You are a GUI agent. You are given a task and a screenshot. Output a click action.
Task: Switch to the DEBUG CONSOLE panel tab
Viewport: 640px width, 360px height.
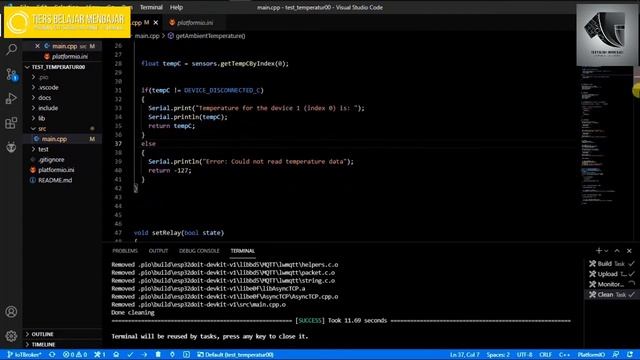coord(199,251)
